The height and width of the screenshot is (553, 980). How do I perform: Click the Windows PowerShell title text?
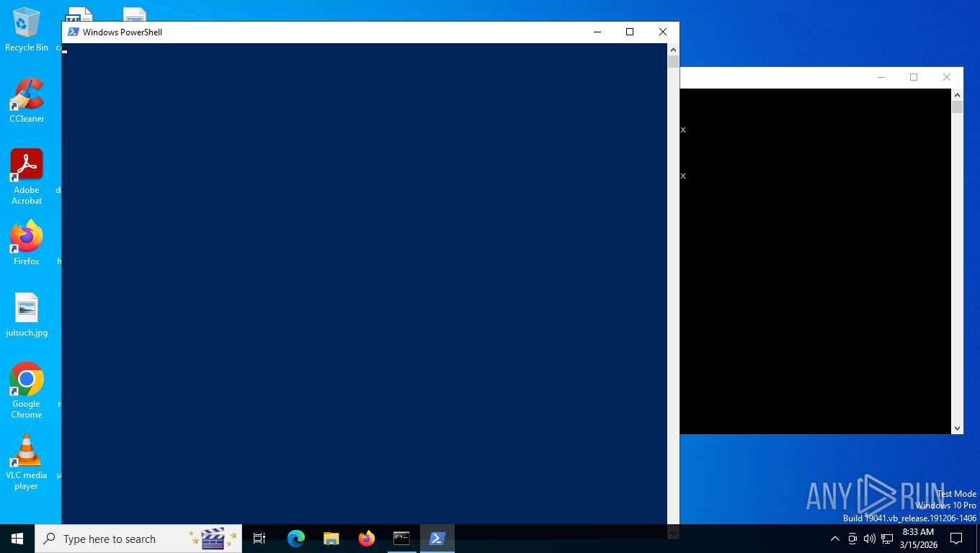tap(122, 32)
